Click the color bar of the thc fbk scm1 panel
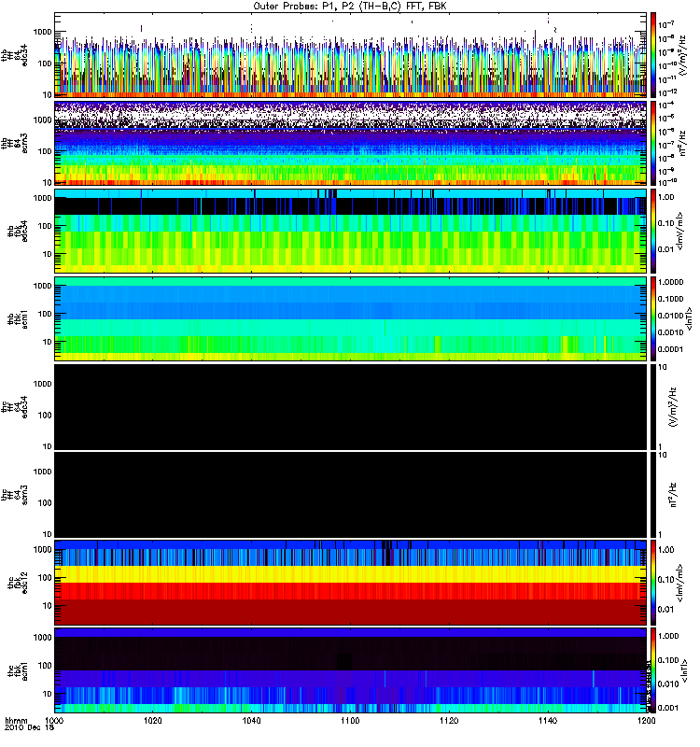700x747 pixels. coord(653,670)
